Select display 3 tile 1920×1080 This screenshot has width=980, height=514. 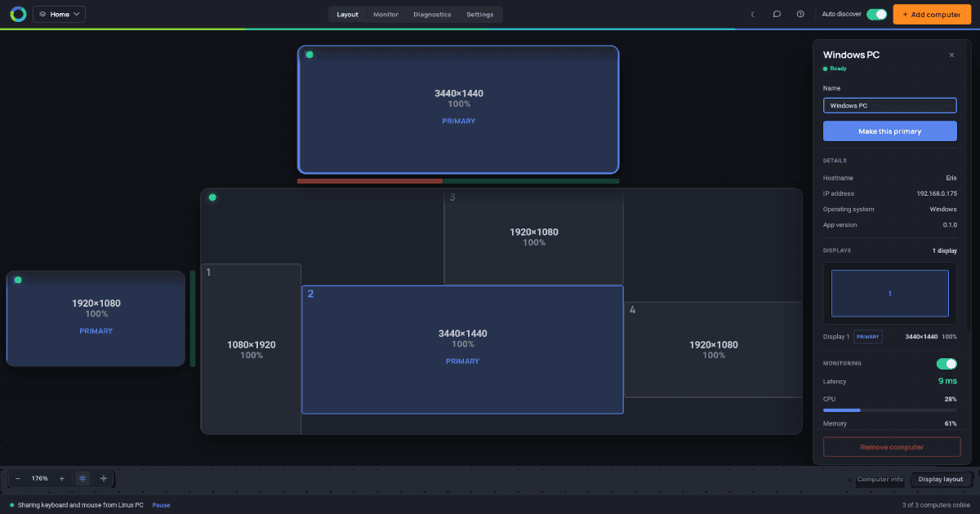point(533,237)
